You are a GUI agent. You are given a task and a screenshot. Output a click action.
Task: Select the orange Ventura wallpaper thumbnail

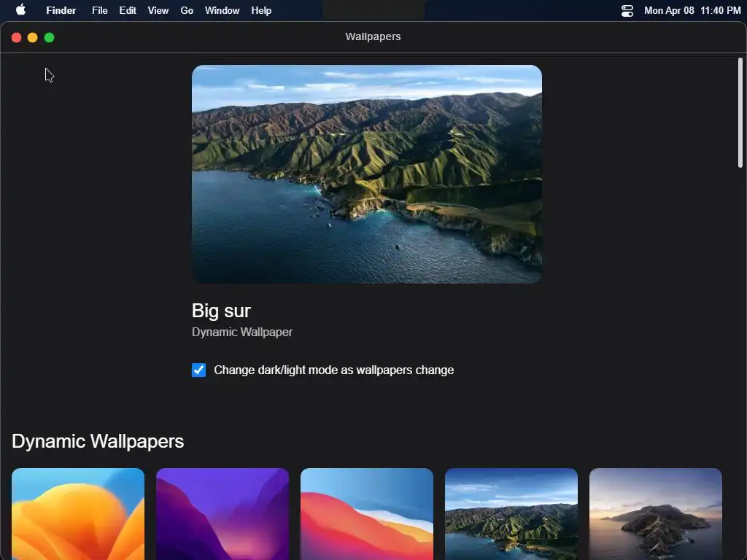click(78, 514)
